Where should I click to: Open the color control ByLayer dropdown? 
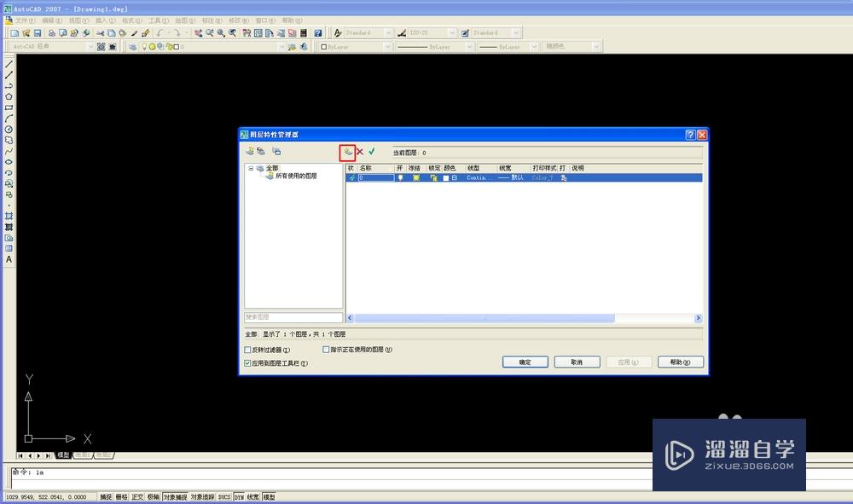pyautogui.click(x=387, y=47)
